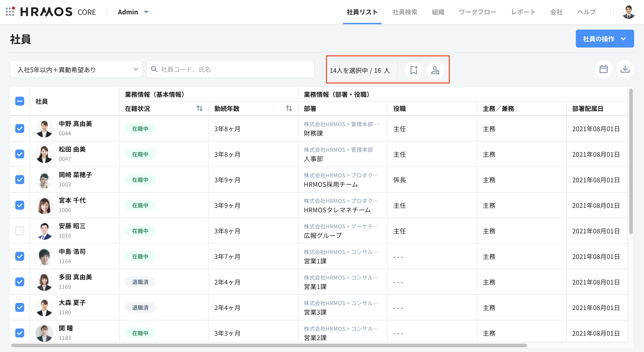Open the Admin role dropdown
The height and width of the screenshot is (352, 644).
pos(133,12)
